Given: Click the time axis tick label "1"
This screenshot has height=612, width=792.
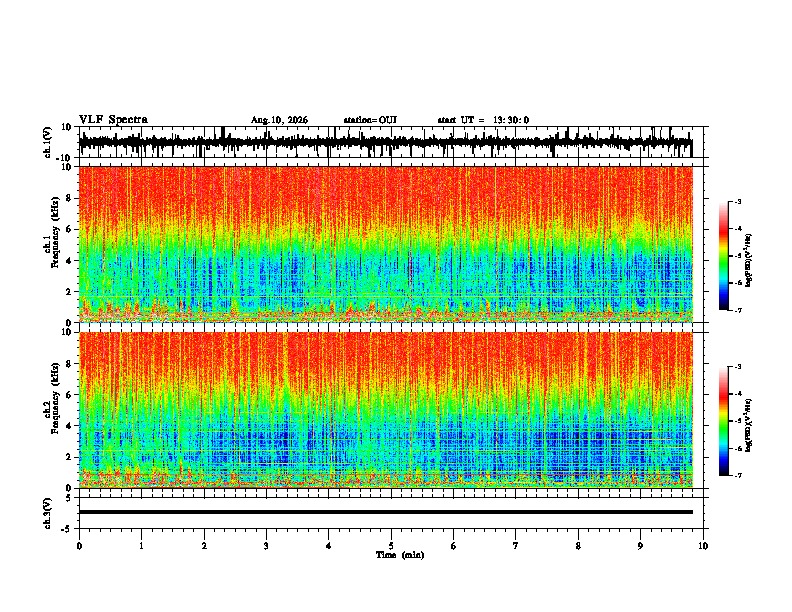Looking at the screenshot, I should coord(141,546).
